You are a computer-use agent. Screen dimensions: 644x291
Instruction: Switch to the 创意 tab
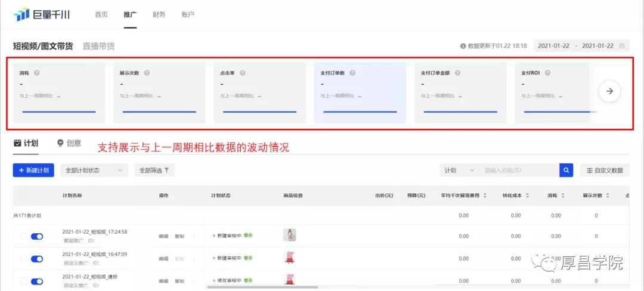pyautogui.click(x=69, y=143)
